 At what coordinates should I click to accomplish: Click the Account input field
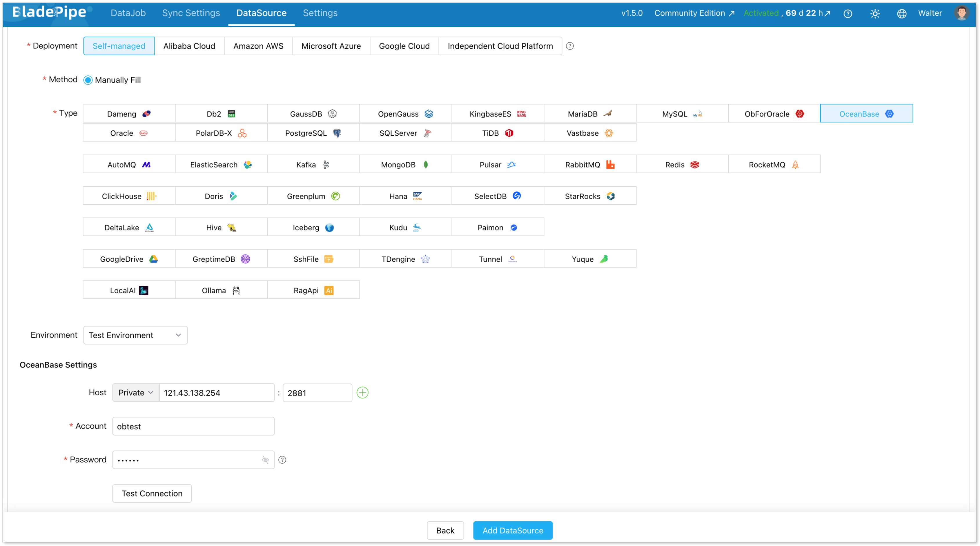193,426
